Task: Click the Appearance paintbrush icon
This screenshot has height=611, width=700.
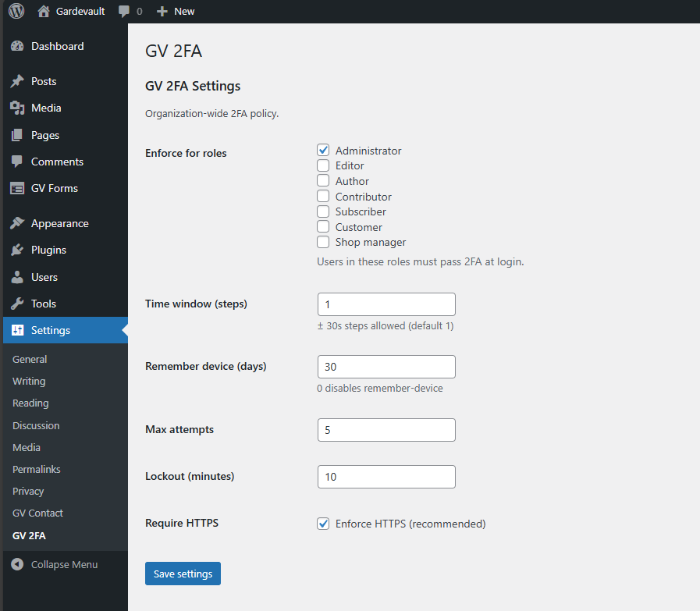Action: pyautogui.click(x=17, y=223)
